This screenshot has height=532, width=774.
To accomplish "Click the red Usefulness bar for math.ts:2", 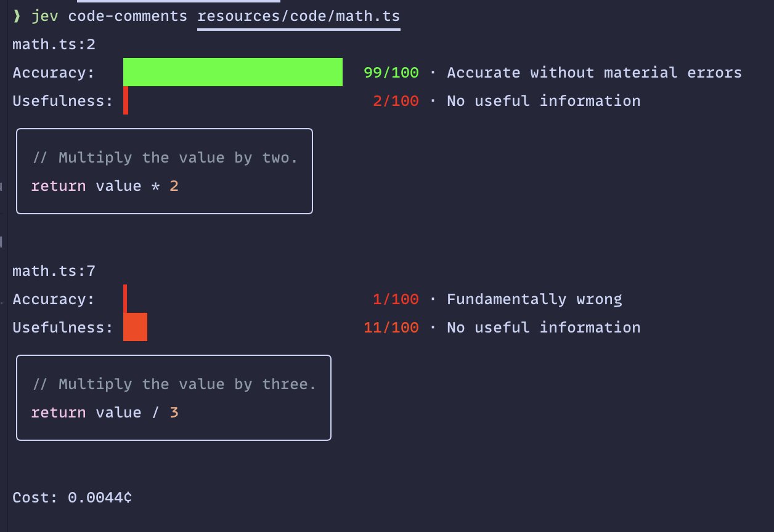I will [126, 100].
